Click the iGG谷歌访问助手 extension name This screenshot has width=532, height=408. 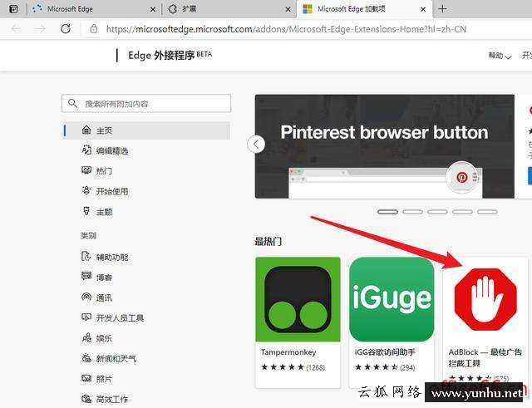[385, 352]
